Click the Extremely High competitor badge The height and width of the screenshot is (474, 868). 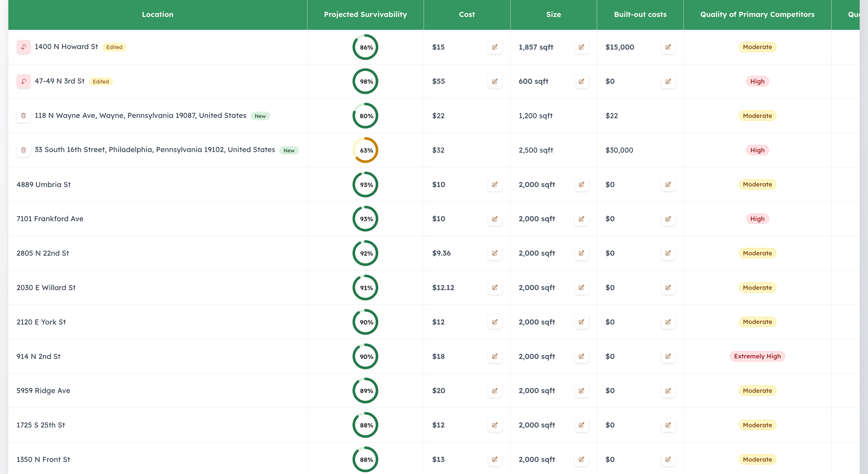click(x=757, y=356)
